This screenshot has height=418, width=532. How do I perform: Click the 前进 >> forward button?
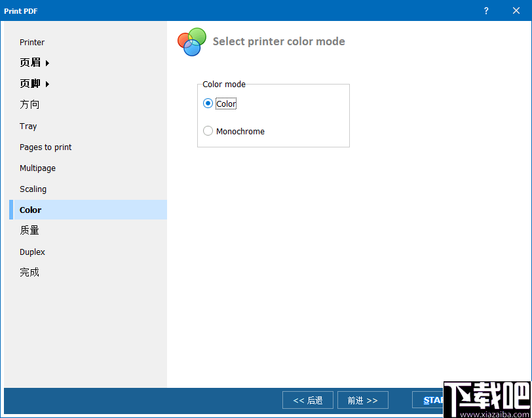362,400
